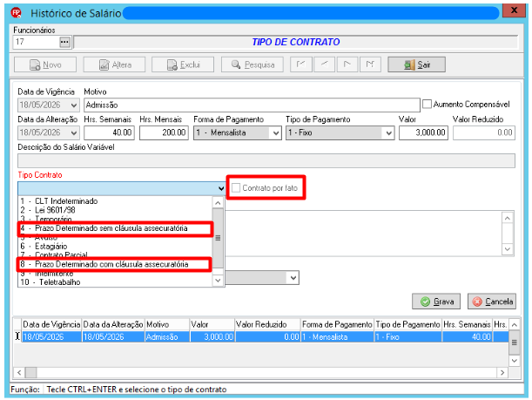This screenshot has width=532, height=400.
Task: Click the Novo toolbar button
Action: pos(45,64)
